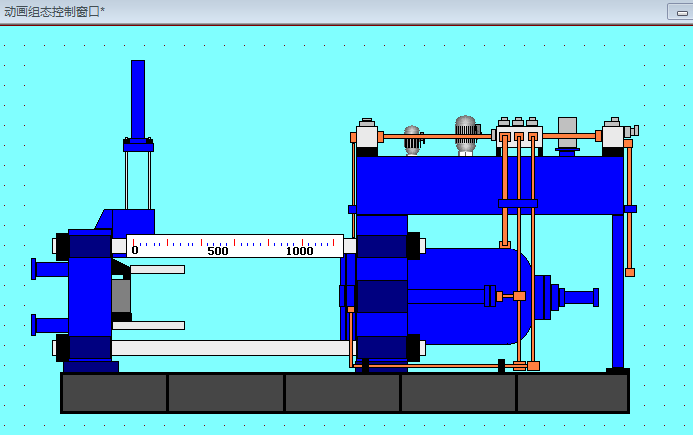This screenshot has width=693, height=435.
Task: Minimize the animation configuration window
Action: tap(680, 12)
